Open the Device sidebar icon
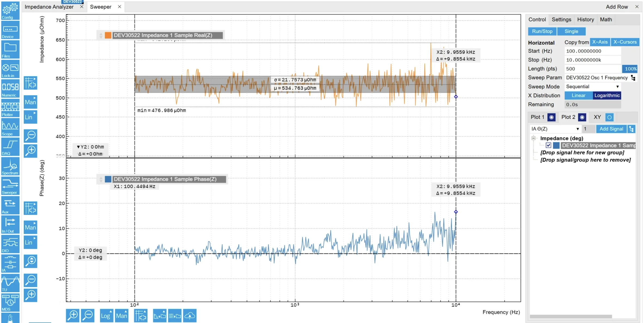Image resolution: width=644 pixels, height=323 pixels. click(10, 30)
